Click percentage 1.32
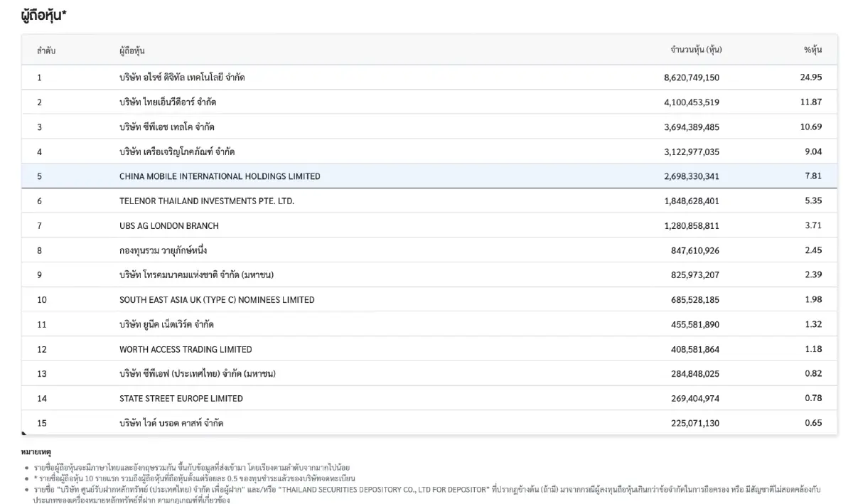Screen dimensions: 853x504 813,325
